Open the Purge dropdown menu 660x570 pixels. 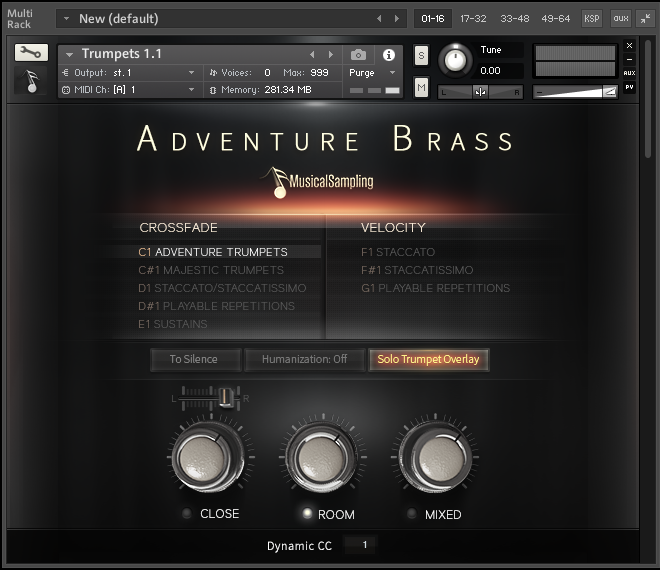click(392, 73)
